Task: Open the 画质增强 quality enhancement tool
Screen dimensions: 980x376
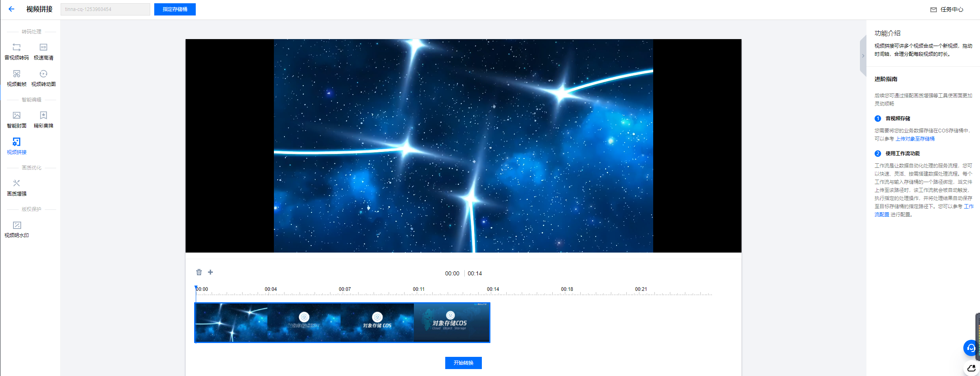Action: [17, 188]
